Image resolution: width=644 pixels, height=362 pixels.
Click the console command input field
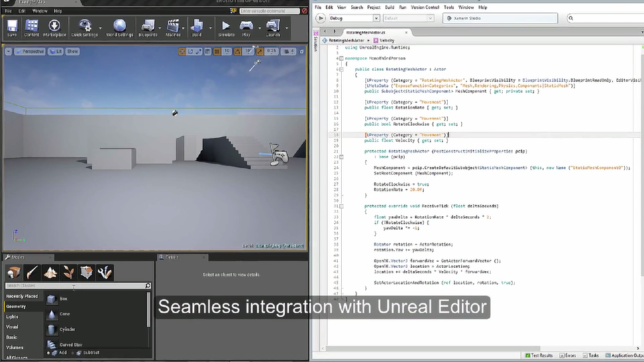click(x=270, y=11)
